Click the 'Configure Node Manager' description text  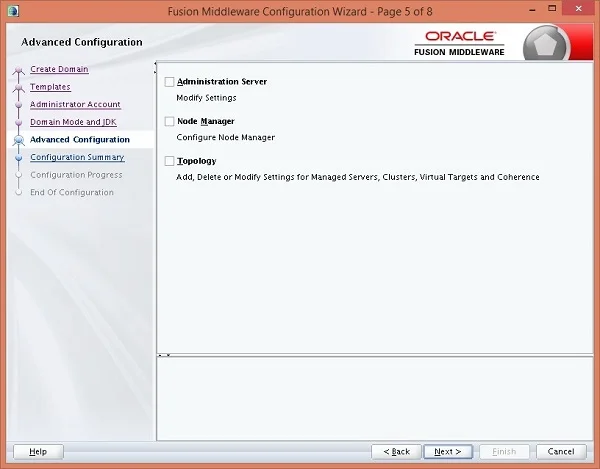[226, 137]
